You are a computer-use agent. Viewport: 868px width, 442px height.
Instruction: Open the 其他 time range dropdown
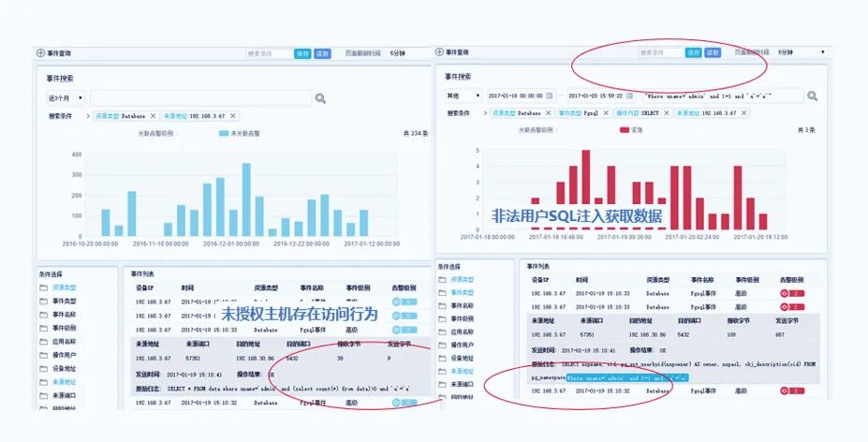click(x=463, y=96)
